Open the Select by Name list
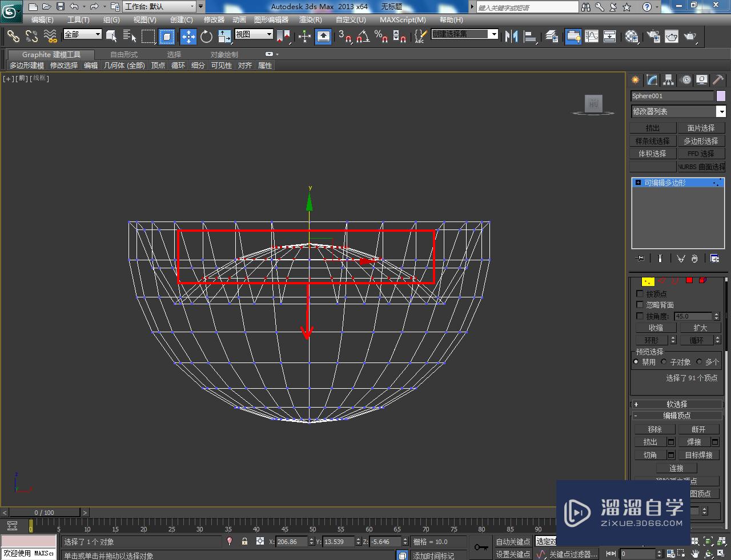731x560 pixels. pos(130,37)
